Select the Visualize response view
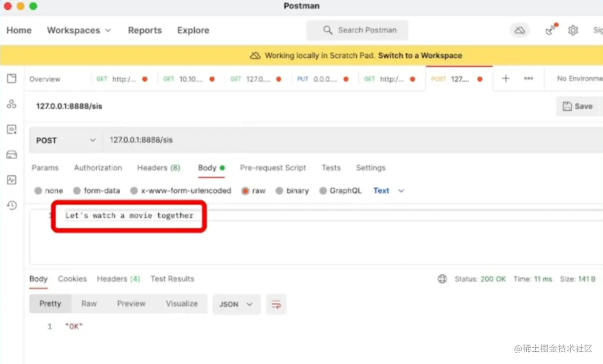 [182, 303]
